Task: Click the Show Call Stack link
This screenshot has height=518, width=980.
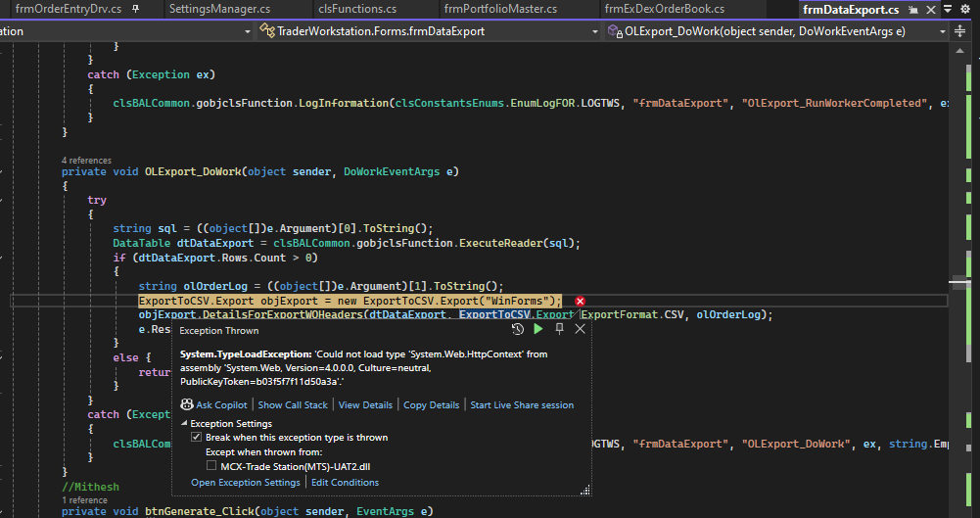Action: click(x=293, y=404)
